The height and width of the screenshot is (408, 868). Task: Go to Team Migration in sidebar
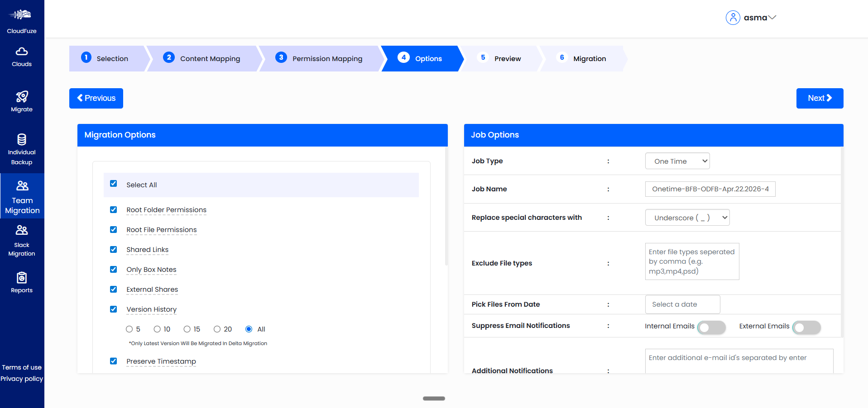coord(21,195)
